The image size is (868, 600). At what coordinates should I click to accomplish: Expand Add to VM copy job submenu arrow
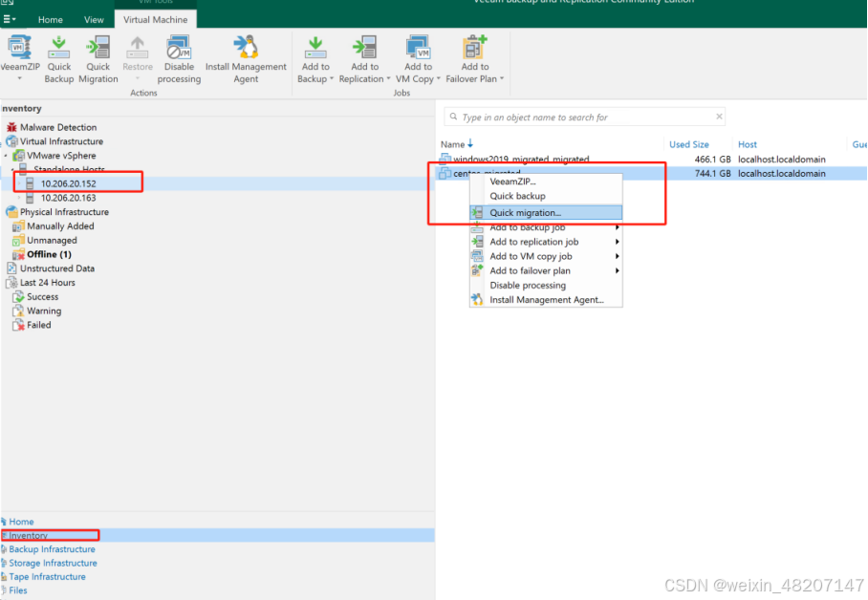pos(617,256)
